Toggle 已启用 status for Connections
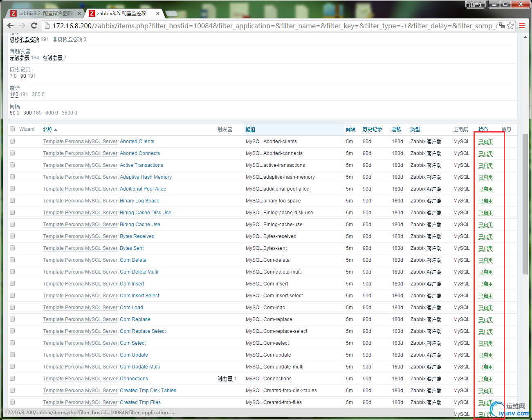The width and height of the screenshot is (532, 420). click(x=486, y=379)
